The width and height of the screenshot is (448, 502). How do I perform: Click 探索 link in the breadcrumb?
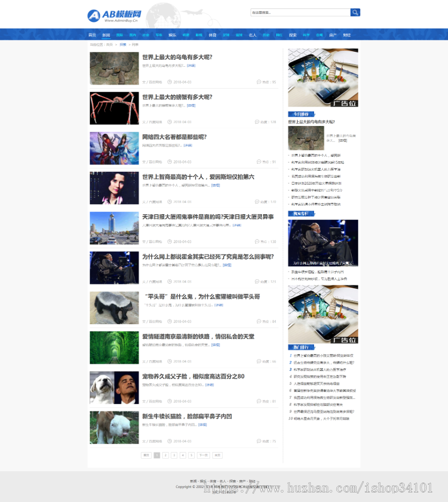coord(123,45)
